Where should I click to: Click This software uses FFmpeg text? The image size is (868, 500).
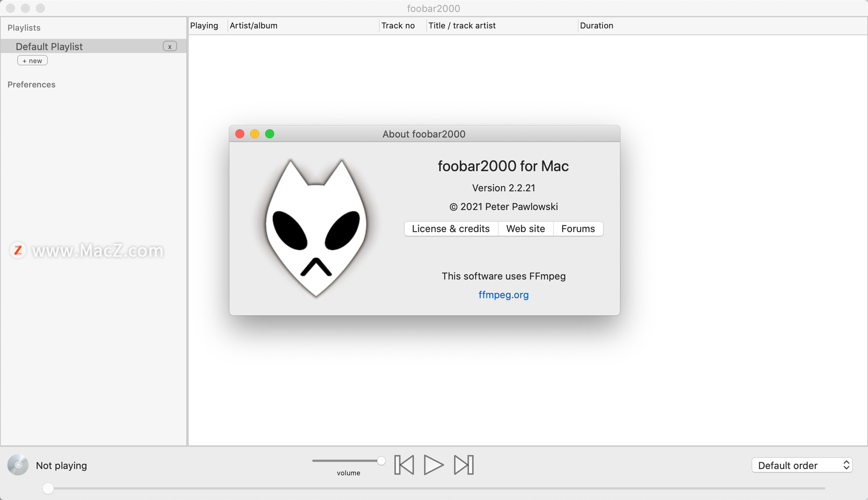coord(504,276)
